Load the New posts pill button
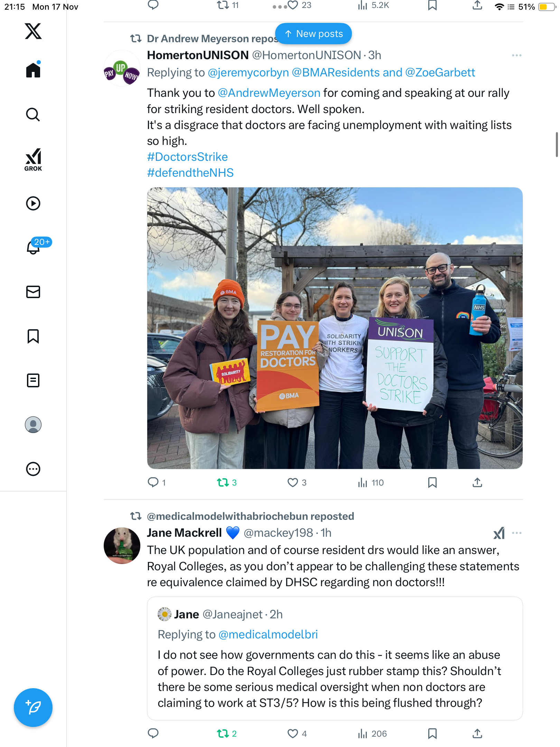560x747 pixels. [314, 34]
